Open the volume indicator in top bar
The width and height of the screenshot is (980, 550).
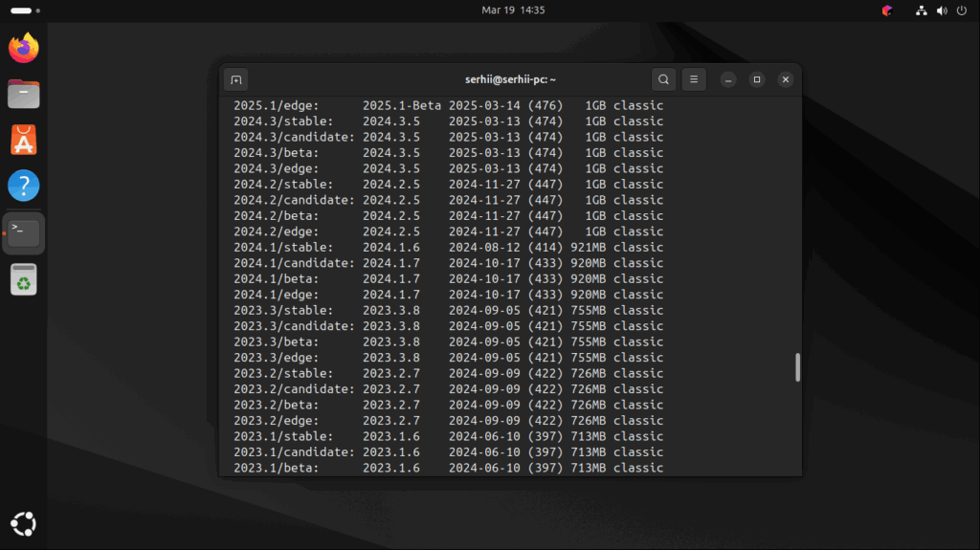[942, 11]
